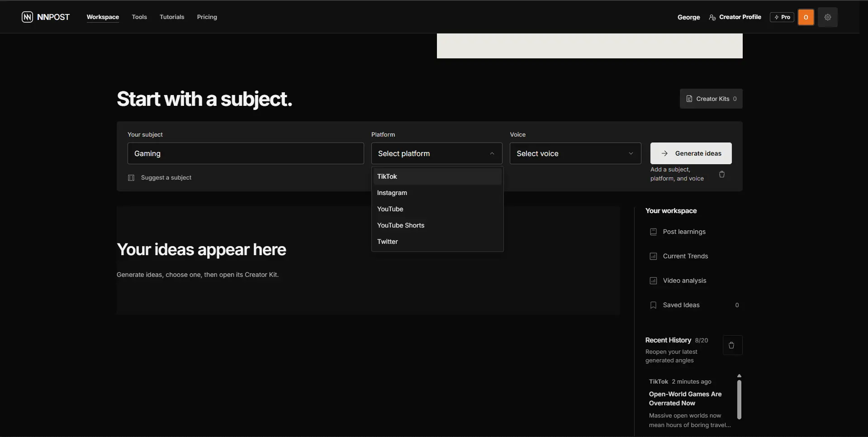868x437 pixels.
Task: Click the Creator Profile user icon
Action: click(712, 17)
